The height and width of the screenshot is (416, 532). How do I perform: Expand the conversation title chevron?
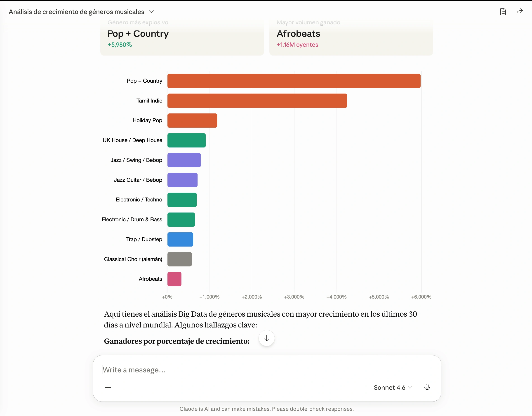point(151,12)
